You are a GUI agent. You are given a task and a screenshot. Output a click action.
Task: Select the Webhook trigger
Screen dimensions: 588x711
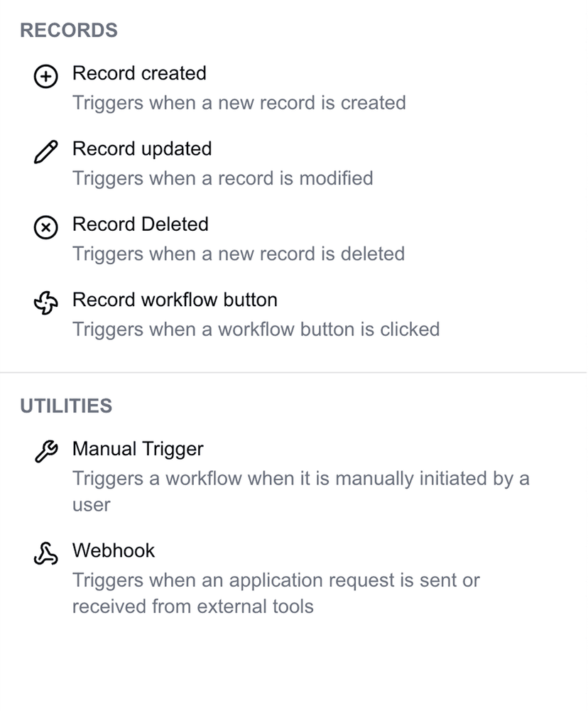[x=112, y=550]
